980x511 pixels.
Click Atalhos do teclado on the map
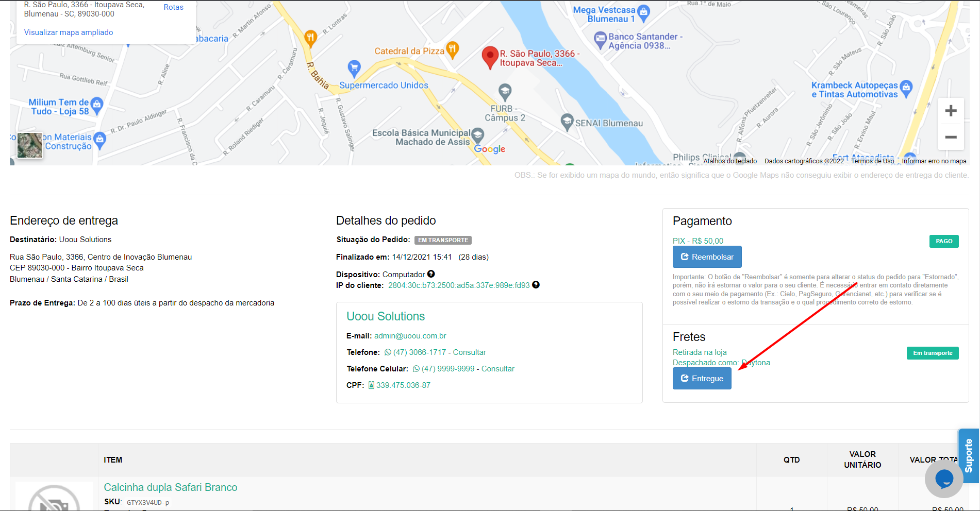(x=730, y=161)
